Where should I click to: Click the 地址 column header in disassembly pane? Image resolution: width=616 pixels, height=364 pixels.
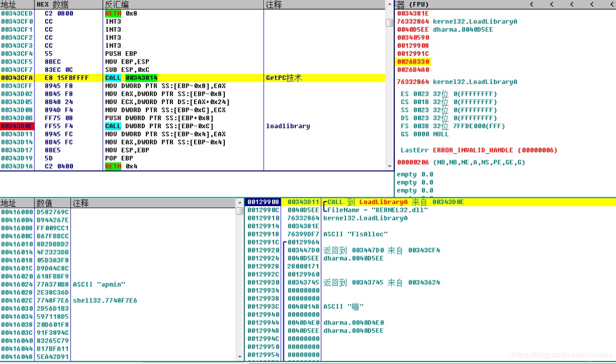click(x=17, y=5)
